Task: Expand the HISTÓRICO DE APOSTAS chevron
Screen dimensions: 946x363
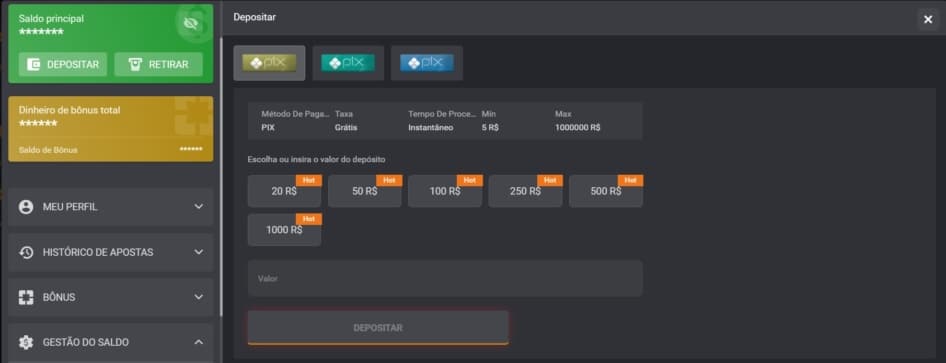Action: (x=198, y=252)
